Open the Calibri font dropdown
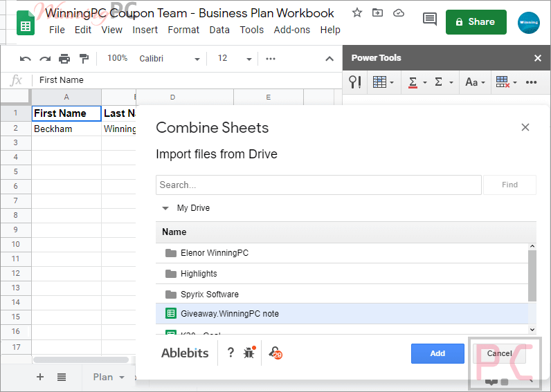 170,59
